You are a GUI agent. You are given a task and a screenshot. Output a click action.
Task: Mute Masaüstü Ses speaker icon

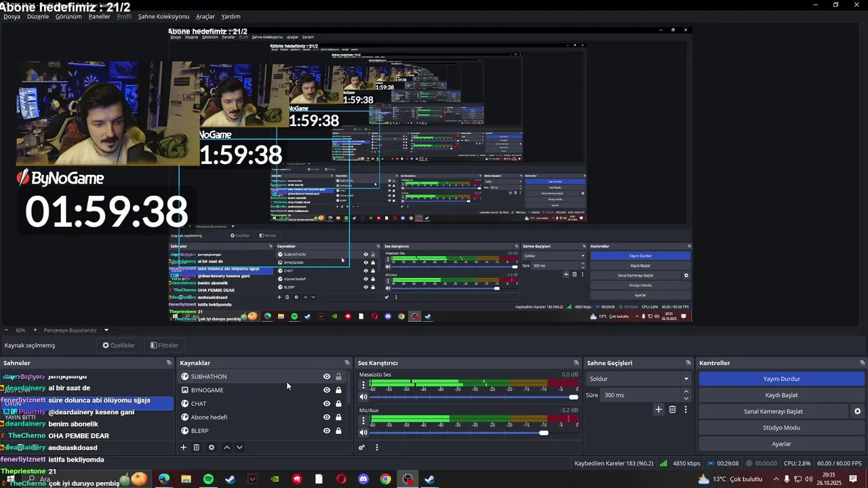click(x=363, y=397)
